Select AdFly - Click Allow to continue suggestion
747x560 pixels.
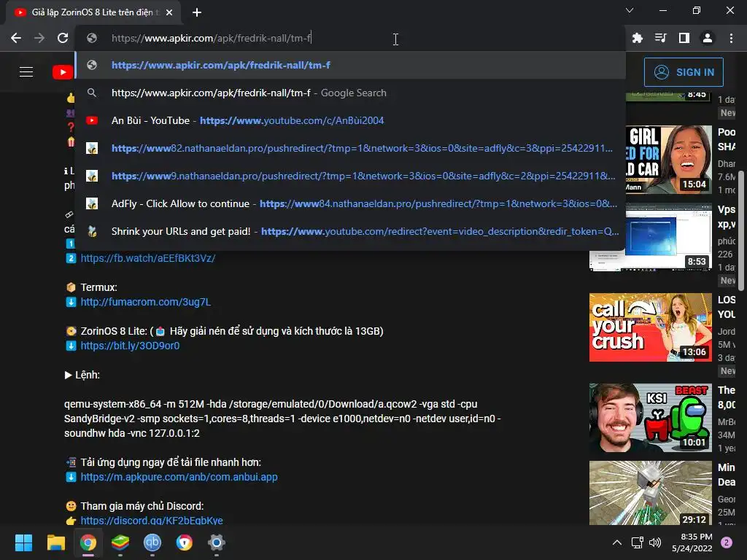click(350, 203)
